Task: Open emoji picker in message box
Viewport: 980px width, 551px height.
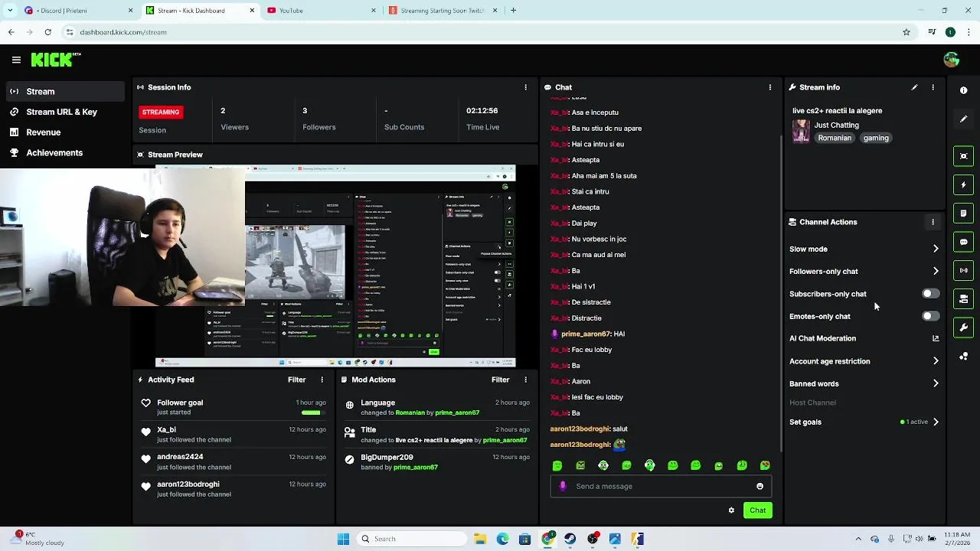Action: click(x=759, y=486)
